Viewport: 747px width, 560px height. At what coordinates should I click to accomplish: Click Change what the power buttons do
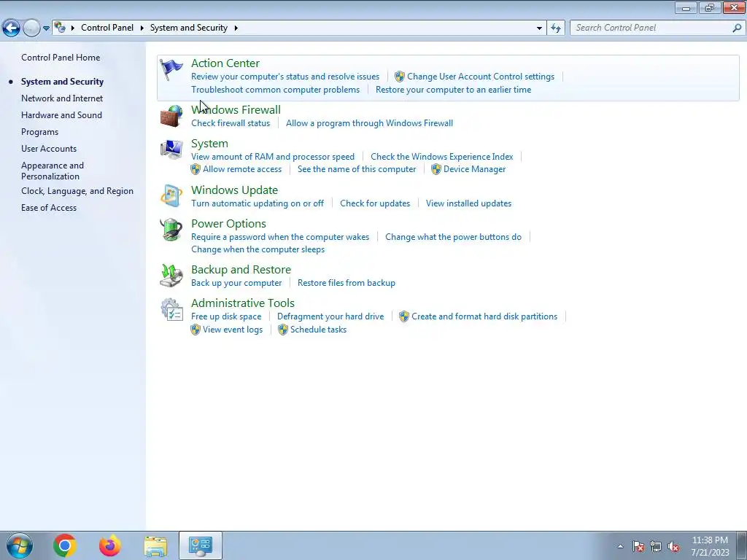453,237
